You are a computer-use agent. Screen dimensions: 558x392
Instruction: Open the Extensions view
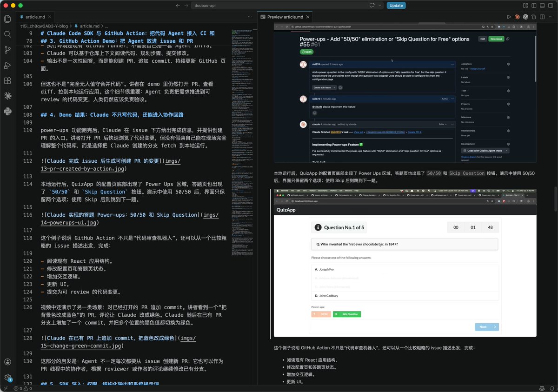7,80
